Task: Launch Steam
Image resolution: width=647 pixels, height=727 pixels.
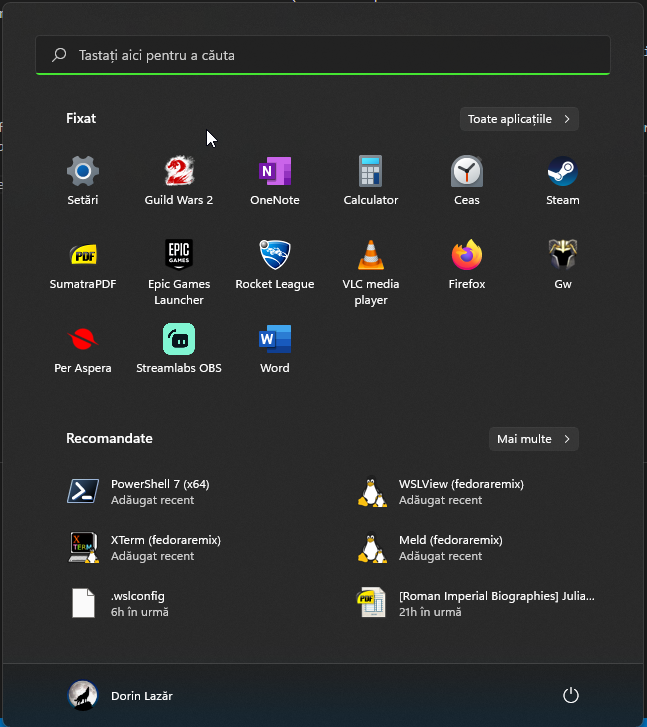Action: tap(563, 181)
